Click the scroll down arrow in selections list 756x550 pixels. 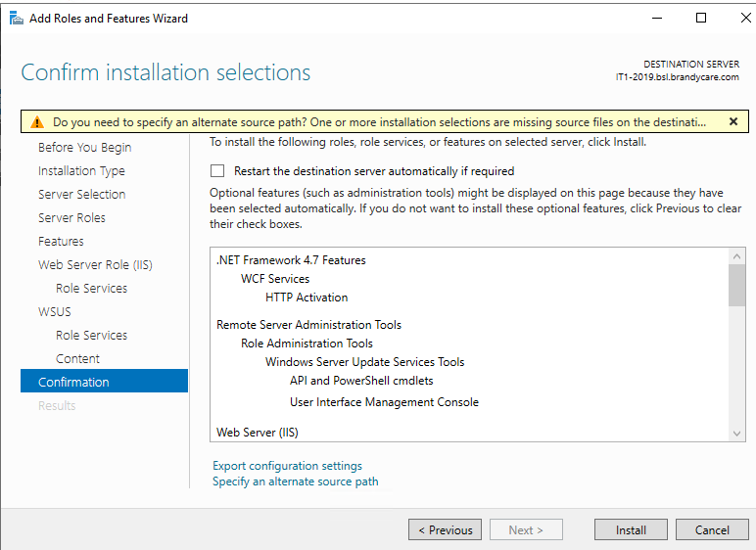(x=736, y=434)
